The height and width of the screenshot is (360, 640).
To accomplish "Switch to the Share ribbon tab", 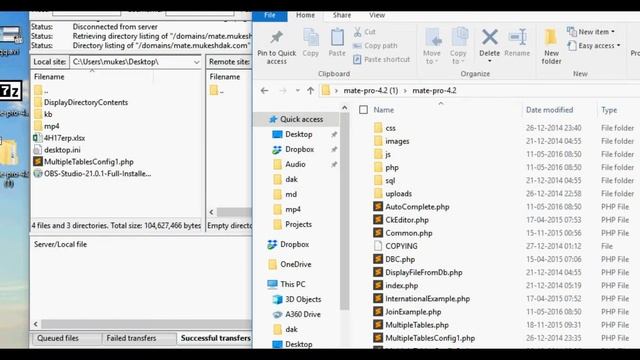I will coord(342,15).
